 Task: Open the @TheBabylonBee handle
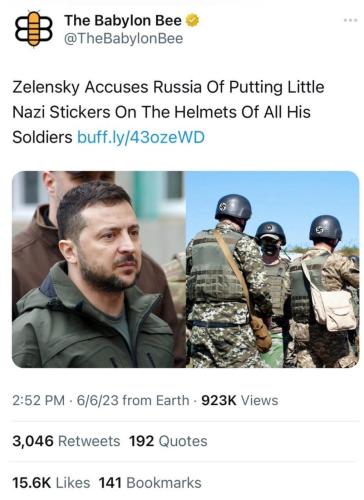[x=123, y=39]
